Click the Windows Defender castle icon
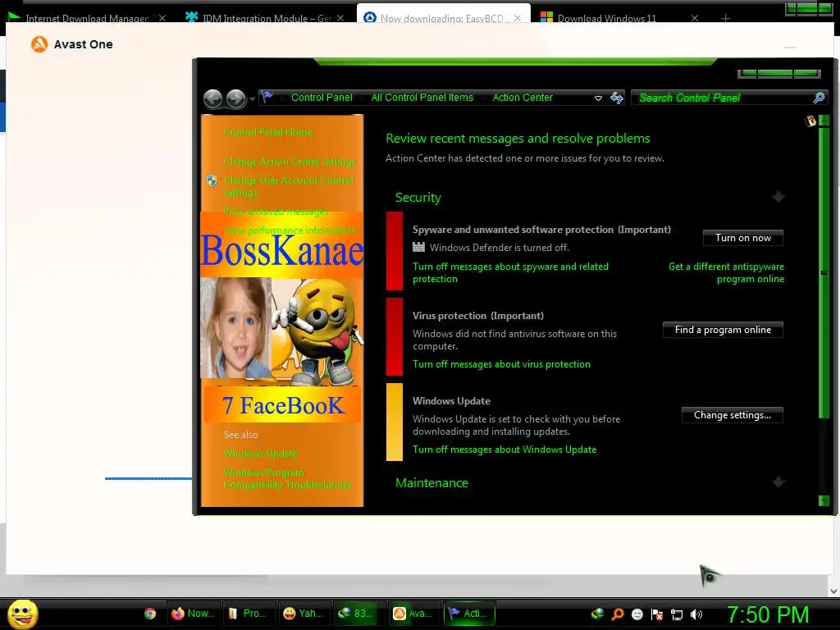Viewport: 840px width, 630px height. [x=418, y=247]
